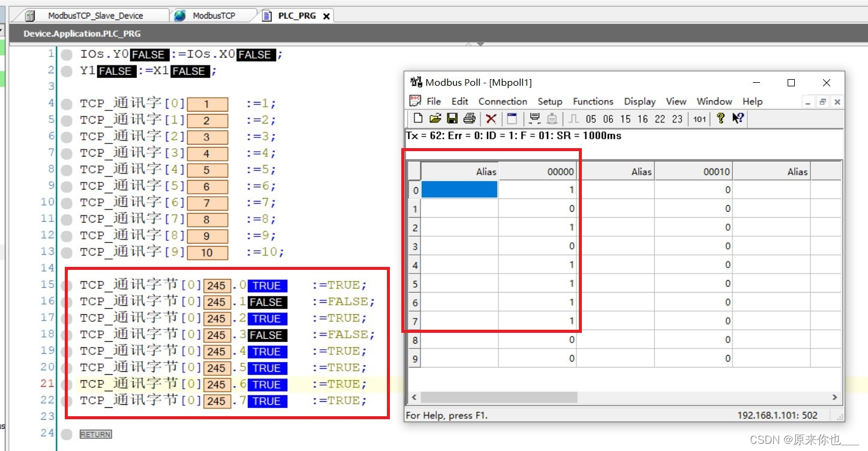Click the small restore button of Mbpoll1 child window

[823, 102]
